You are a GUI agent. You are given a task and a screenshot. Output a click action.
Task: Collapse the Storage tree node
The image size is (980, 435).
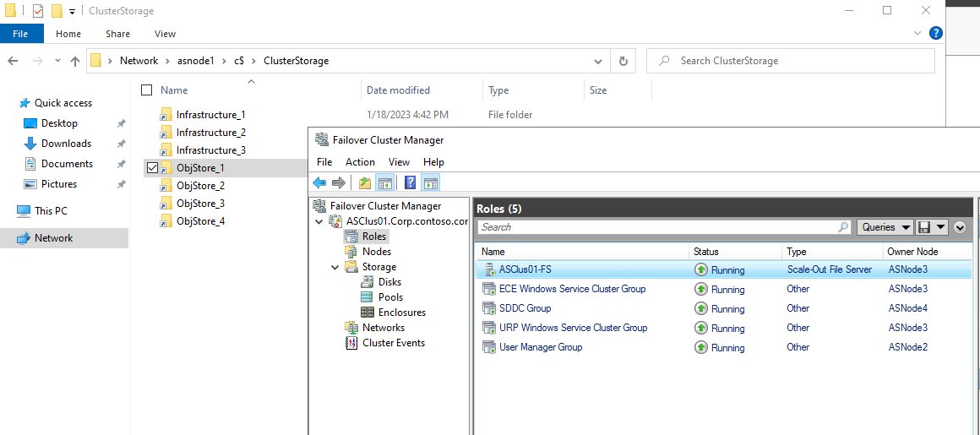pos(336,267)
